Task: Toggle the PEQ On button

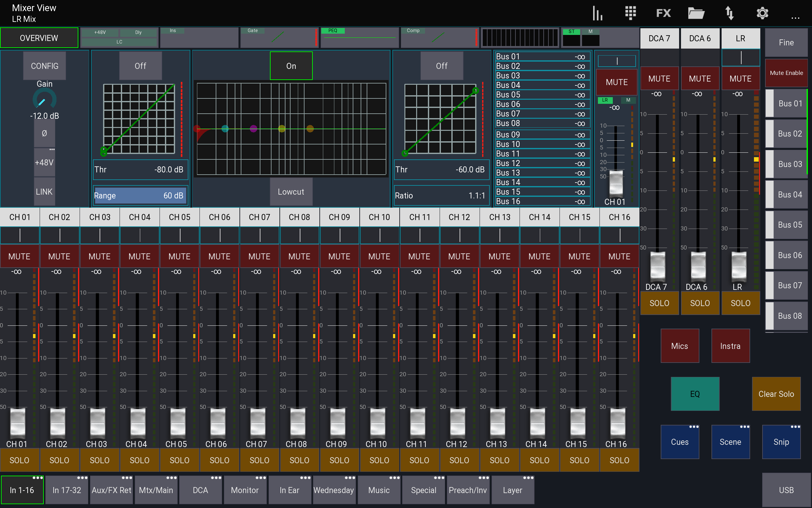Action: [x=291, y=66]
